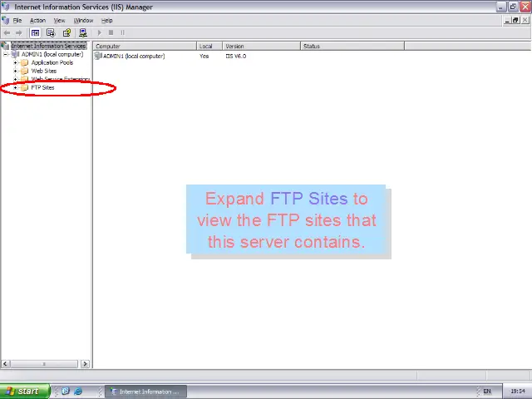Click the FTP Sites folder icon

24,87
